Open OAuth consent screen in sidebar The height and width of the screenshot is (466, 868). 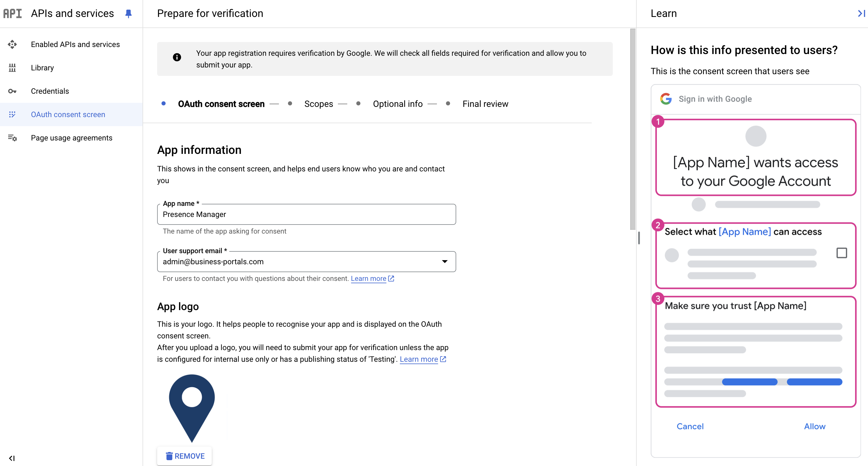[x=68, y=114]
